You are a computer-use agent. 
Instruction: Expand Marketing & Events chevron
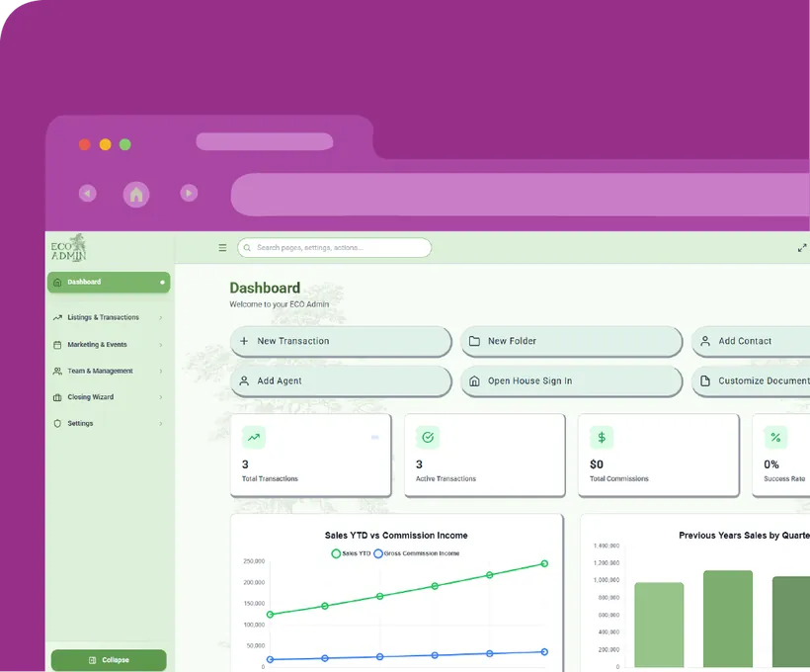(161, 345)
